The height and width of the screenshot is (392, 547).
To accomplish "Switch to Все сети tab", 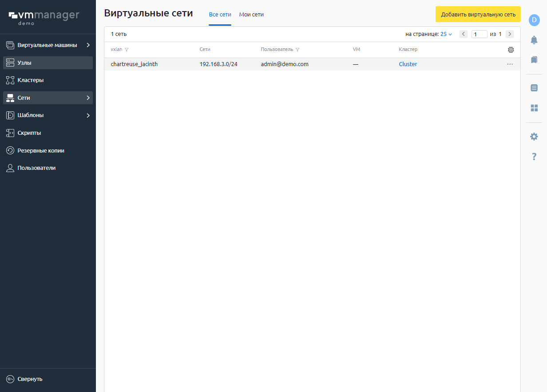I will click(220, 15).
